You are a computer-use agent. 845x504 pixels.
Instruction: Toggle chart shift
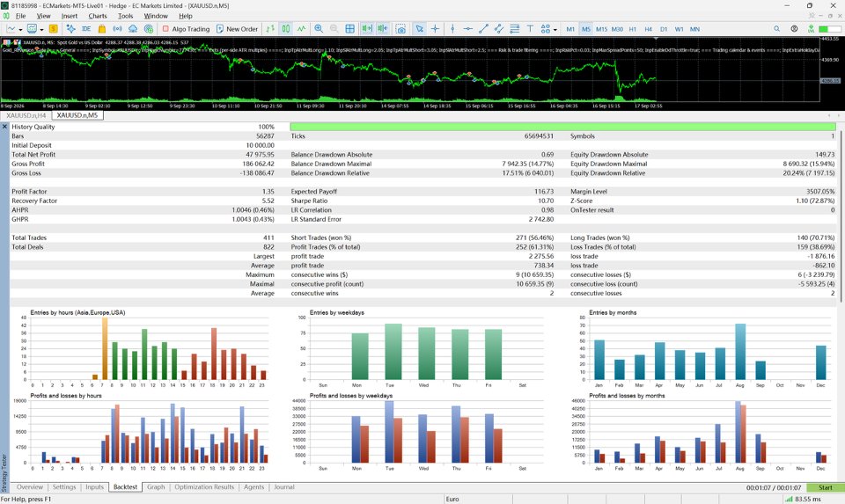(383, 28)
